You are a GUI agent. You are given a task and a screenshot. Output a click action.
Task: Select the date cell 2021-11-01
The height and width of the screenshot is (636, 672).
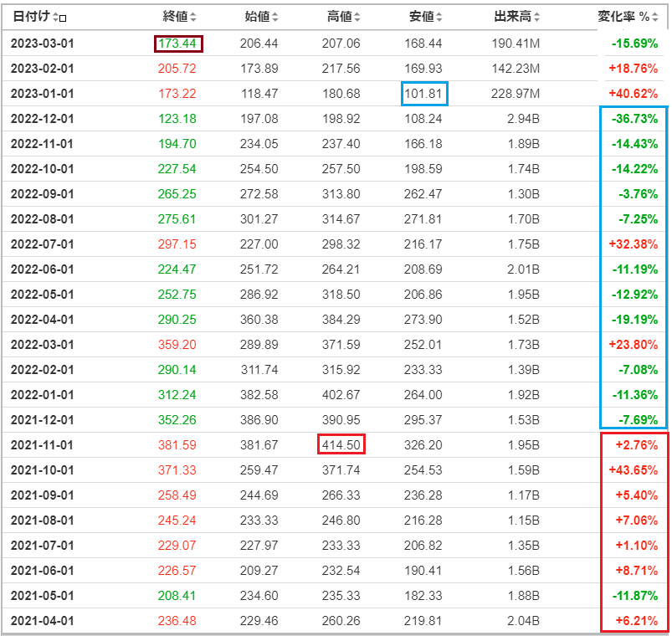tap(43, 445)
